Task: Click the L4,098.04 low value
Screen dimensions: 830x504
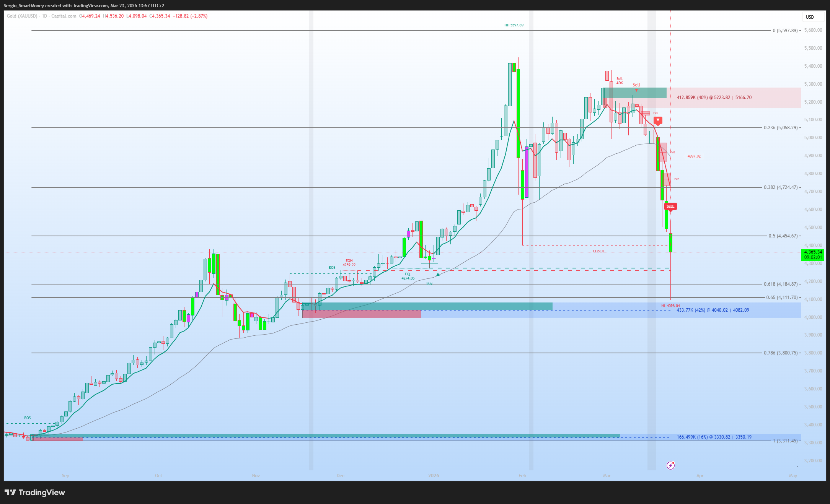Action: tap(137, 16)
